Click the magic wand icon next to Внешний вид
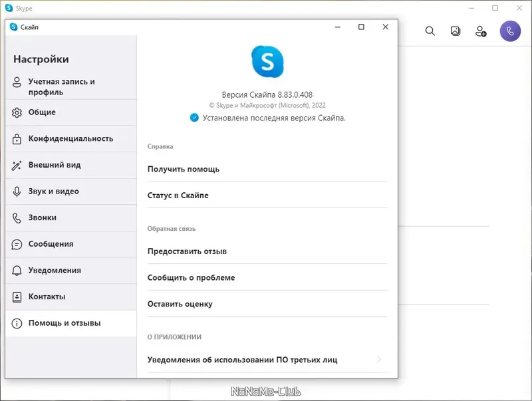This screenshot has width=532, height=401. pyautogui.click(x=17, y=165)
